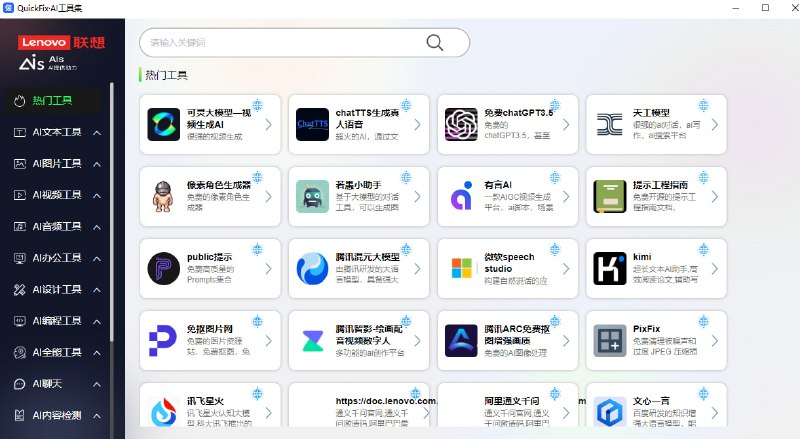This screenshot has height=439, width=800.
Task: Click the globe icon on kimi card
Action: pos(704,249)
